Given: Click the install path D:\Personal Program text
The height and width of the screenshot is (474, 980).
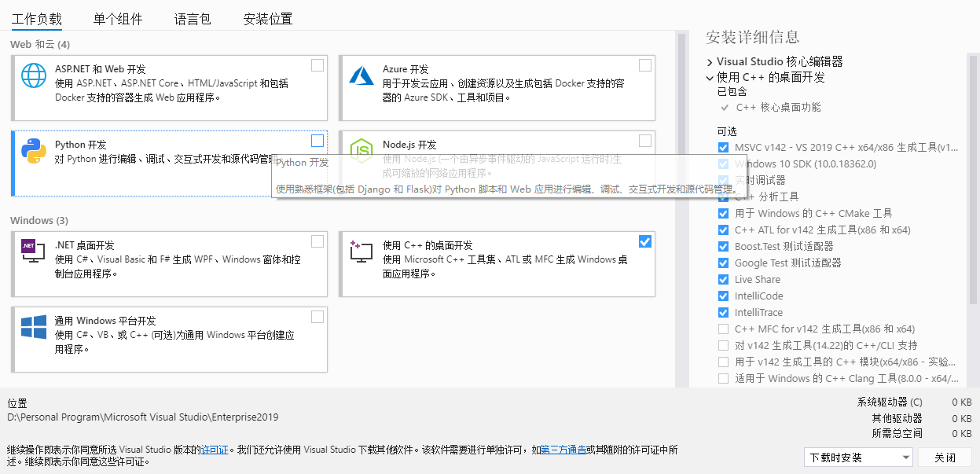Looking at the screenshot, I should pos(143,417).
